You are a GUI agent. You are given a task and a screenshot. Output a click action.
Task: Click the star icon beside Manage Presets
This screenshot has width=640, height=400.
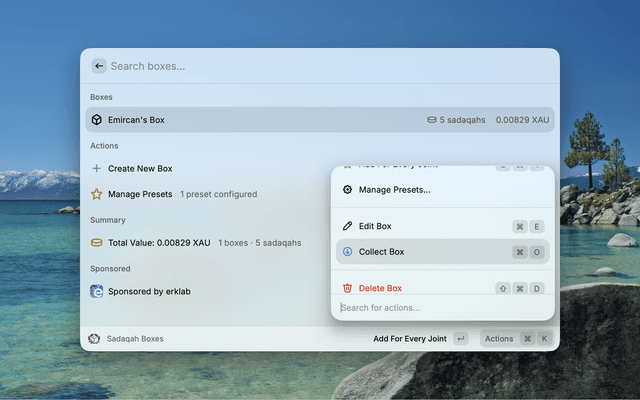97,194
